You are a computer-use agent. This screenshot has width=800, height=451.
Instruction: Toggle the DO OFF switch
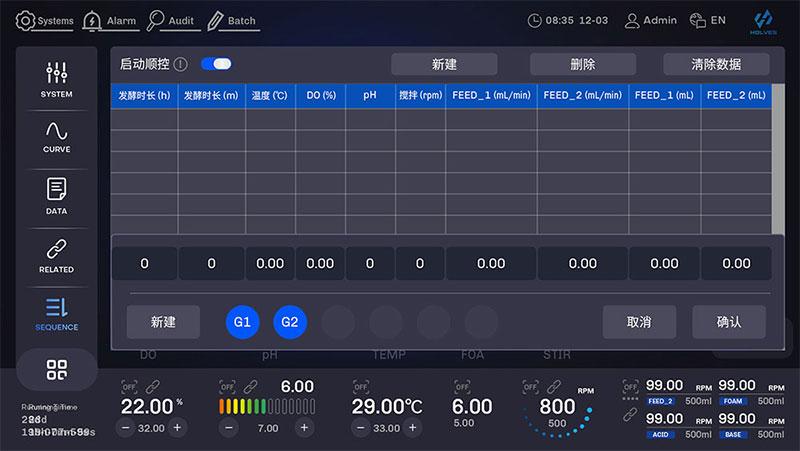[129, 386]
